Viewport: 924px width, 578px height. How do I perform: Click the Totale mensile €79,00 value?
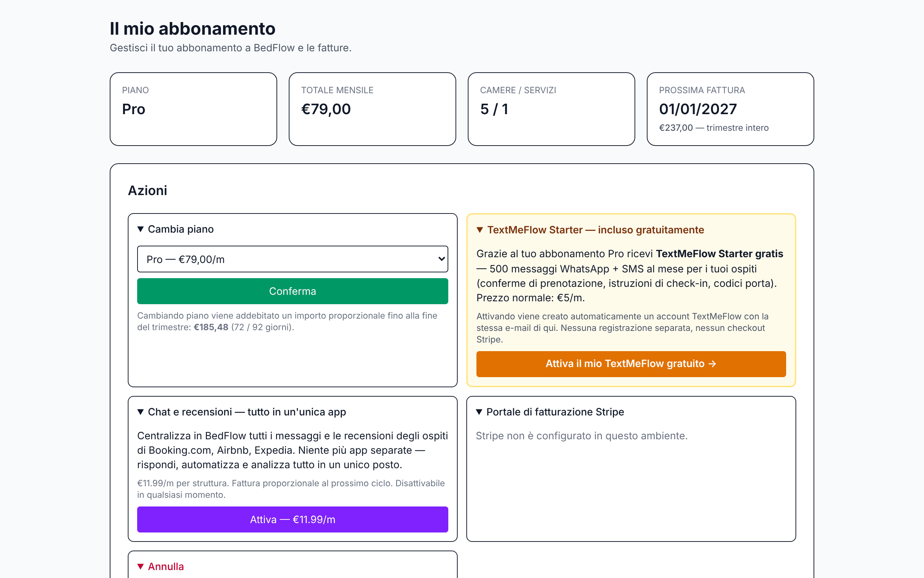(x=326, y=109)
